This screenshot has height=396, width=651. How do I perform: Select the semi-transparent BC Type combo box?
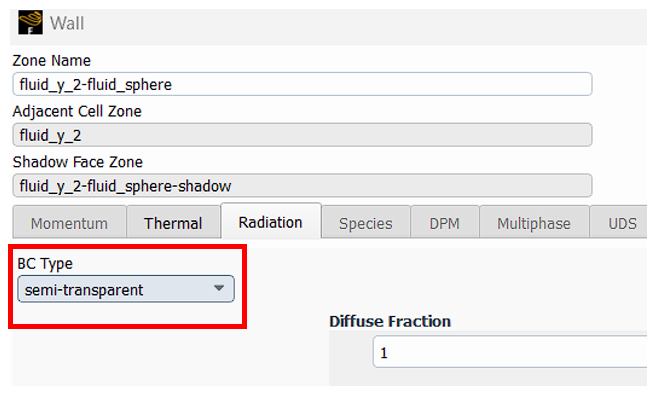(x=126, y=289)
